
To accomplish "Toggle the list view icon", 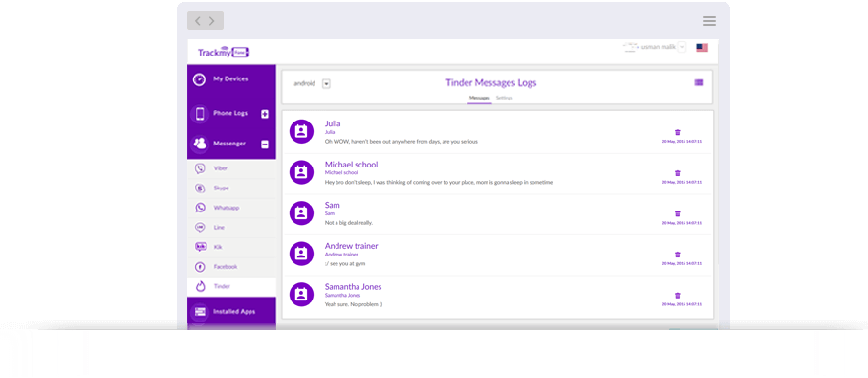I will (699, 82).
